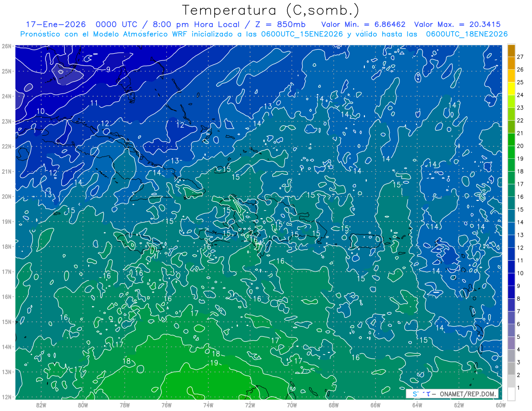532x411 pixels.
Task: Click the '64W' longitude axis label
Action: point(417,405)
